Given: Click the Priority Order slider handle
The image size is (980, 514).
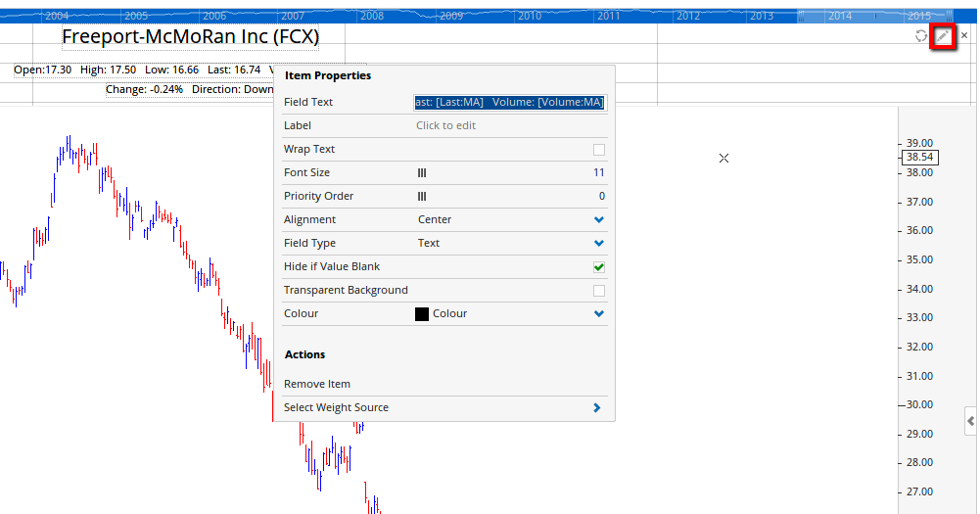Looking at the screenshot, I should click(x=422, y=197).
